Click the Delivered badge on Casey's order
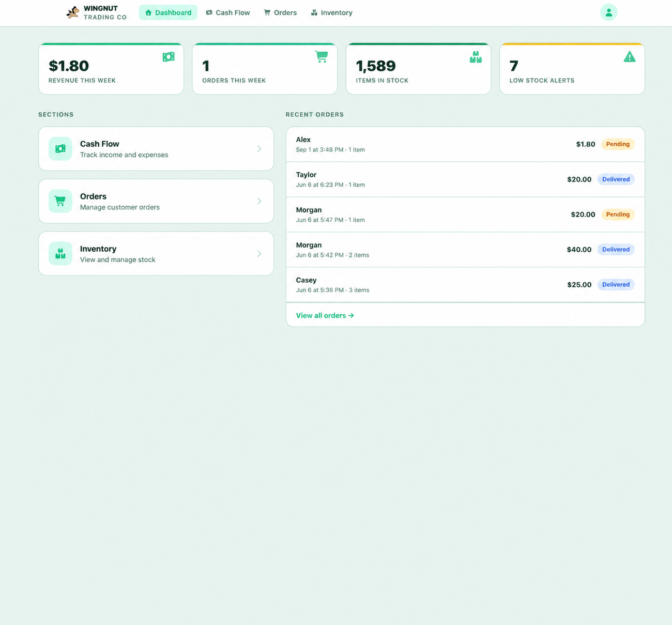Image resolution: width=672 pixels, height=625 pixels. [616, 285]
